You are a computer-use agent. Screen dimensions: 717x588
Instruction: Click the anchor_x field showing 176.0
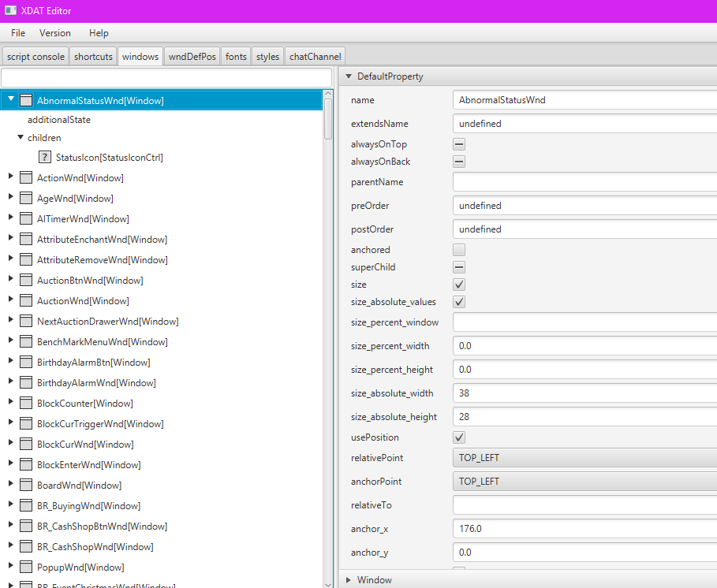point(584,529)
